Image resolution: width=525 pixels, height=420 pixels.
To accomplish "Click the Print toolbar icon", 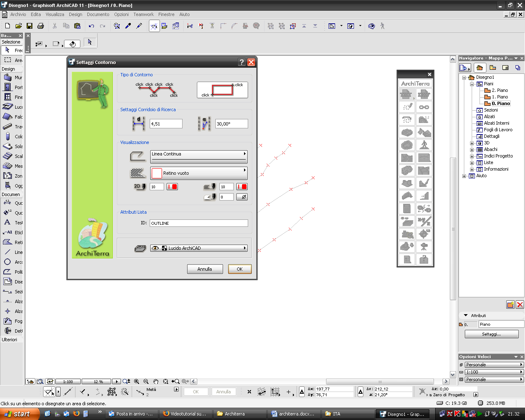I will pyautogui.click(x=41, y=26).
